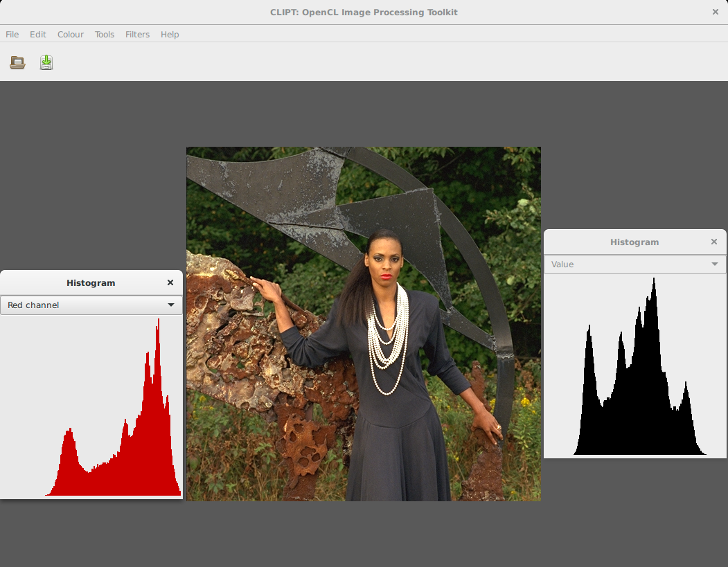Open the Tools menu
The width and height of the screenshot is (728, 567).
[x=105, y=35]
